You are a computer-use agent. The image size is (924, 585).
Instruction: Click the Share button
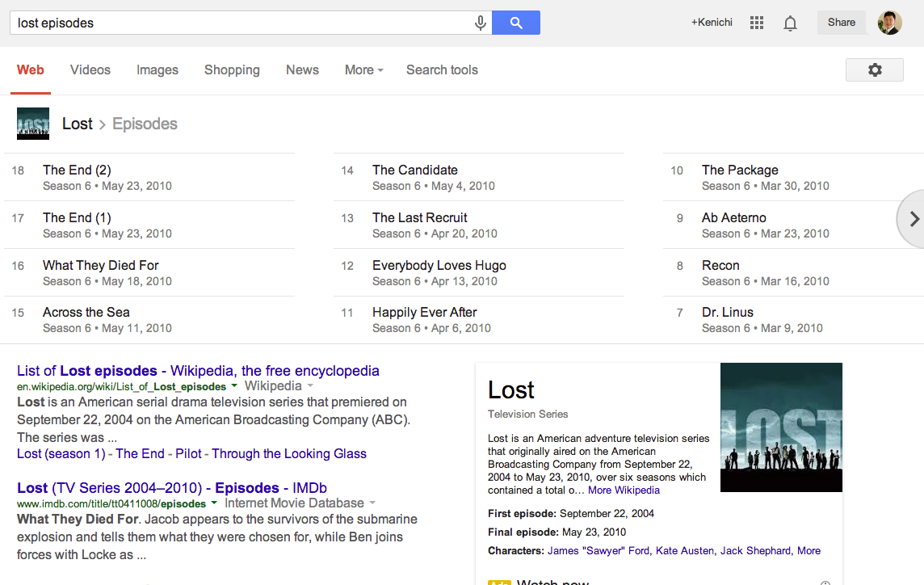click(842, 23)
